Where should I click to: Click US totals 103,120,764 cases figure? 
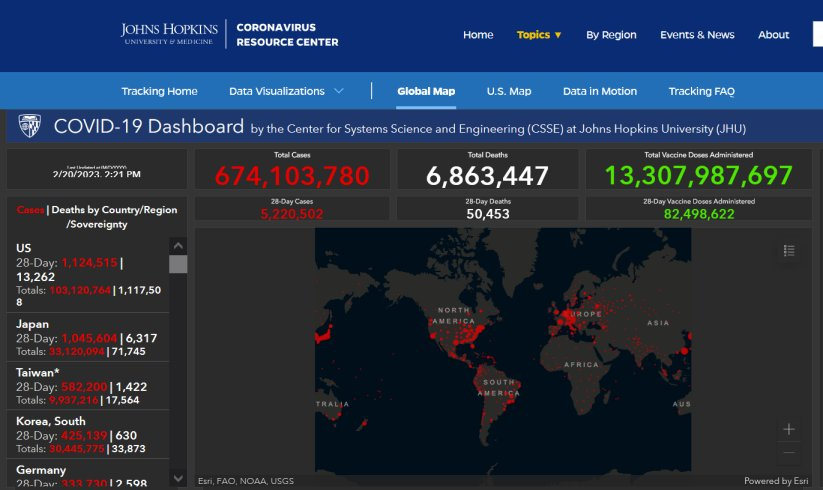point(80,290)
